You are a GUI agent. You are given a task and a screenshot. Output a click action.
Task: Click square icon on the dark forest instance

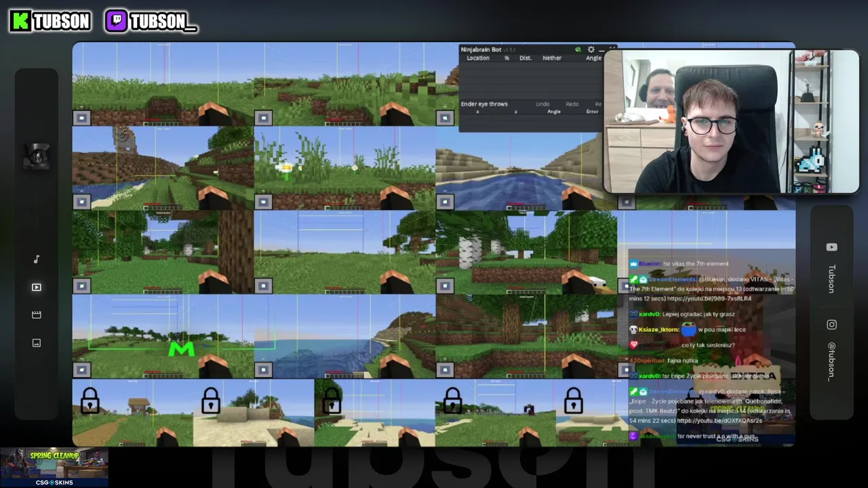(445, 369)
